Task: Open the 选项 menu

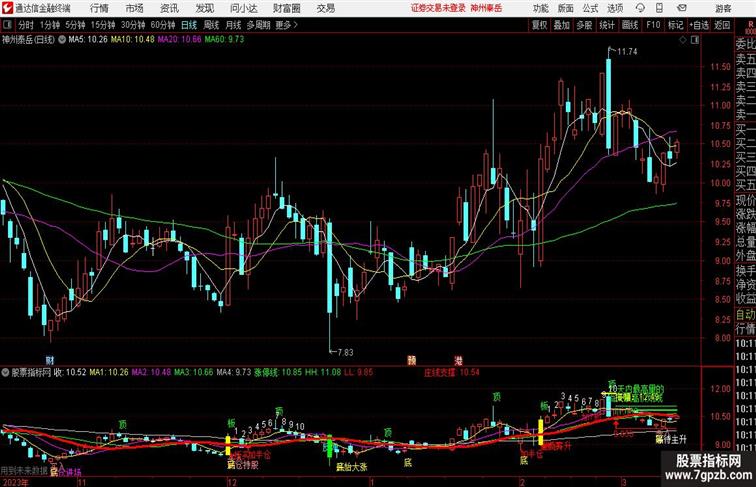Action: point(615,8)
